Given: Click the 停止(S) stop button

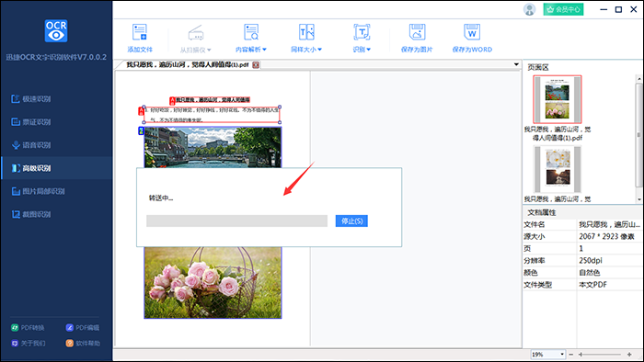Looking at the screenshot, I should click(x=351, y=221).
